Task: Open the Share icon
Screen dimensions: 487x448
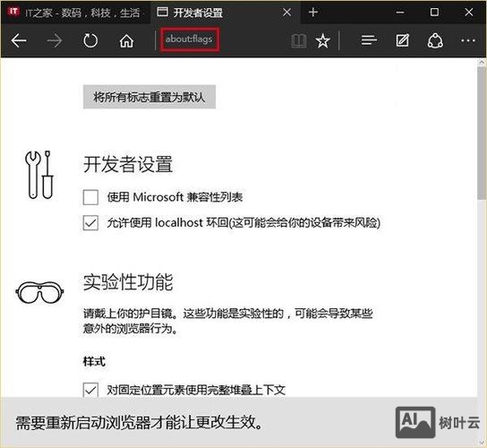Action: click(x=435, y=40)
